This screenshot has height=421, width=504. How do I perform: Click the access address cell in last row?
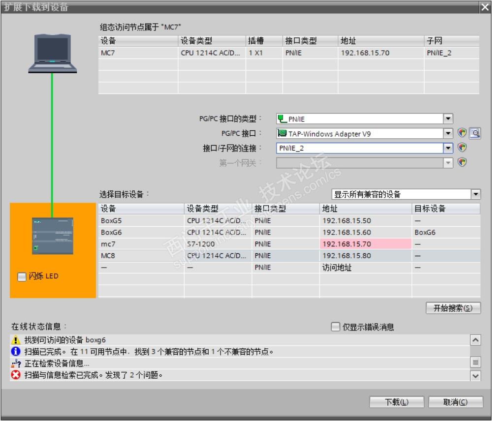tap(366, 267)
